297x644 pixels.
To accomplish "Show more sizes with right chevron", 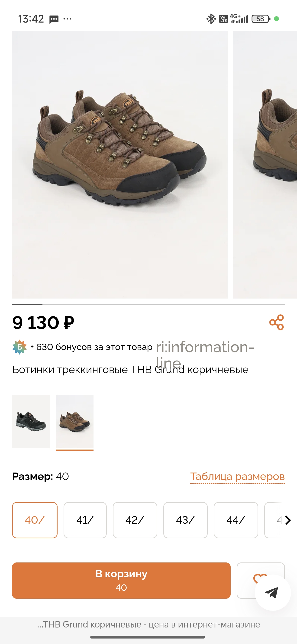I will point(288,520).
